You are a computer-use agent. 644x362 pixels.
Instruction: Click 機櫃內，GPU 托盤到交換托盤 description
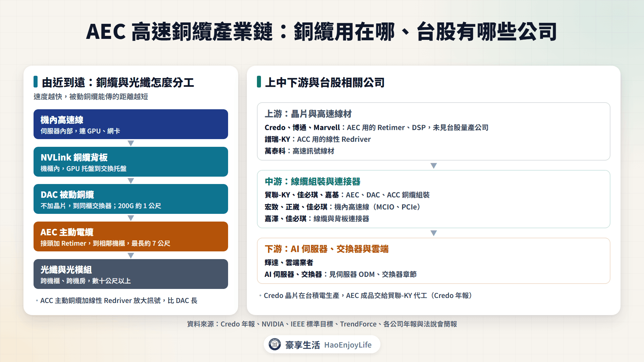(84, 169)
